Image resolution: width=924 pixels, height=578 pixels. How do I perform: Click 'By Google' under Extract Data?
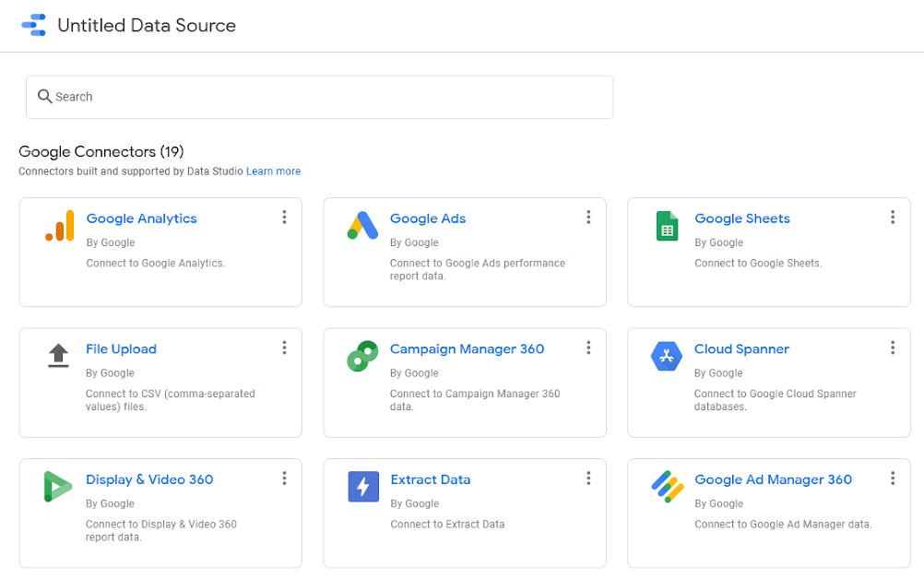[415, 503]
